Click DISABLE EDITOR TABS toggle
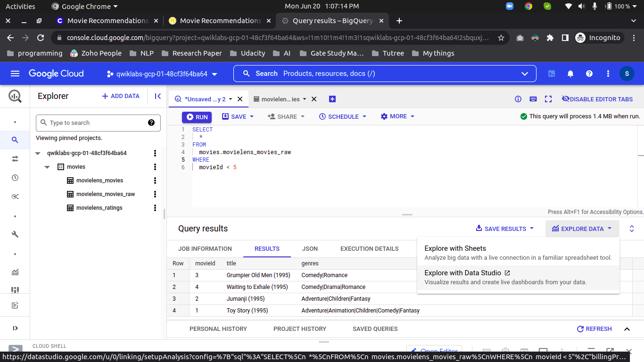 tap(597, 99)
